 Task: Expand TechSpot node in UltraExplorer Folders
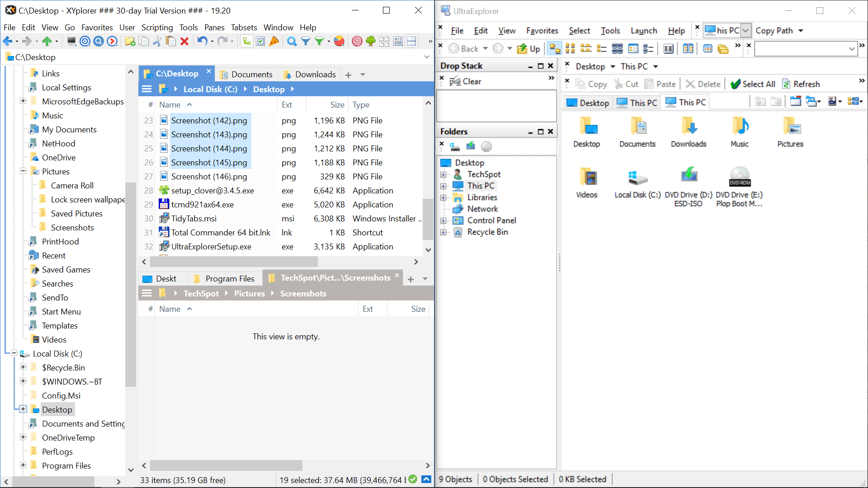tap(443, 174)
